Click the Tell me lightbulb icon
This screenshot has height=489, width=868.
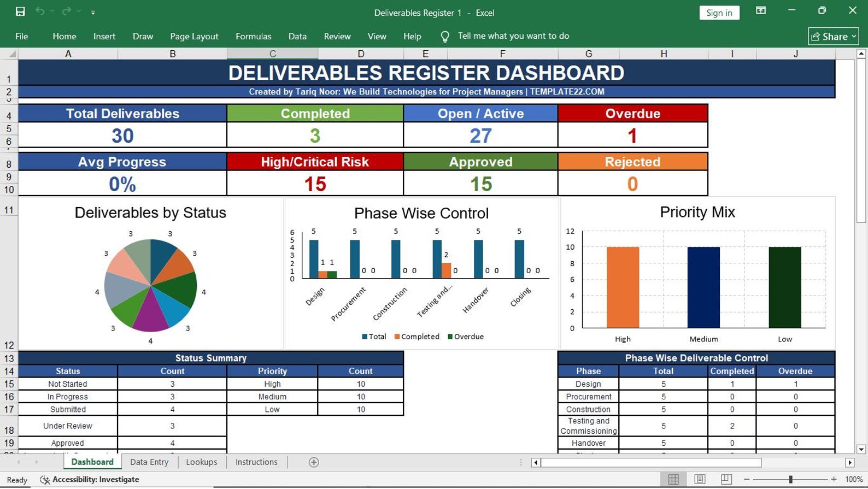(445, 37)
